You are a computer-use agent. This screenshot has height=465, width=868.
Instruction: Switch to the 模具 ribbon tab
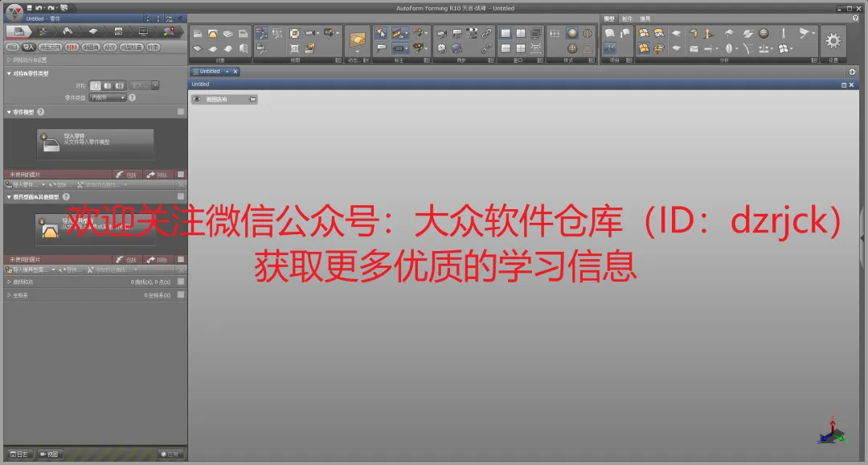645,19
